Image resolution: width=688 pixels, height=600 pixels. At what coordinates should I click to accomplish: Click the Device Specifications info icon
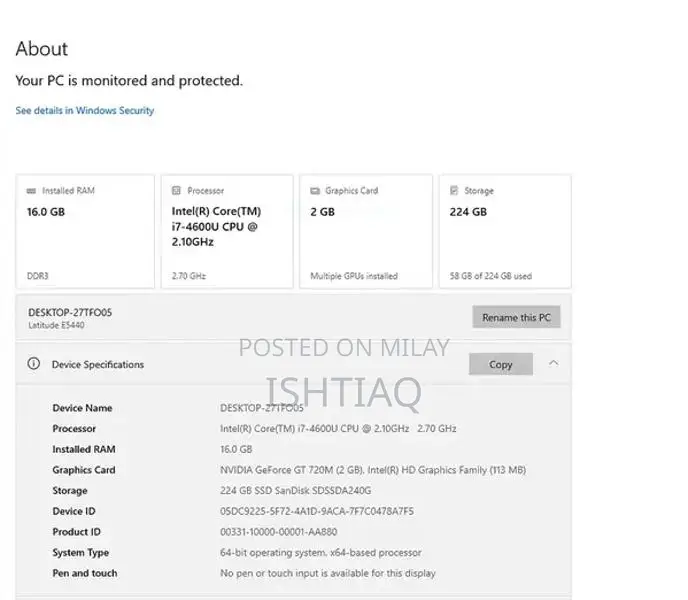(34, 363)
